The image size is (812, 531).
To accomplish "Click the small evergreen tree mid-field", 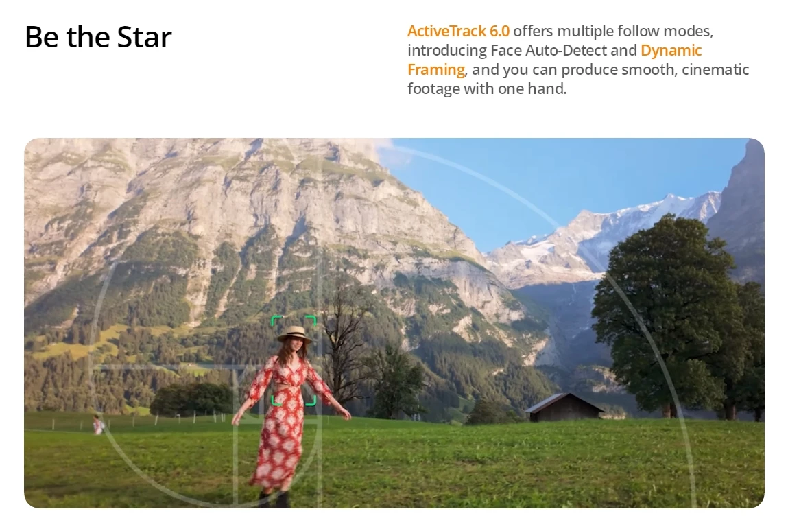I will pyautogui.click(x=396, y=382).
